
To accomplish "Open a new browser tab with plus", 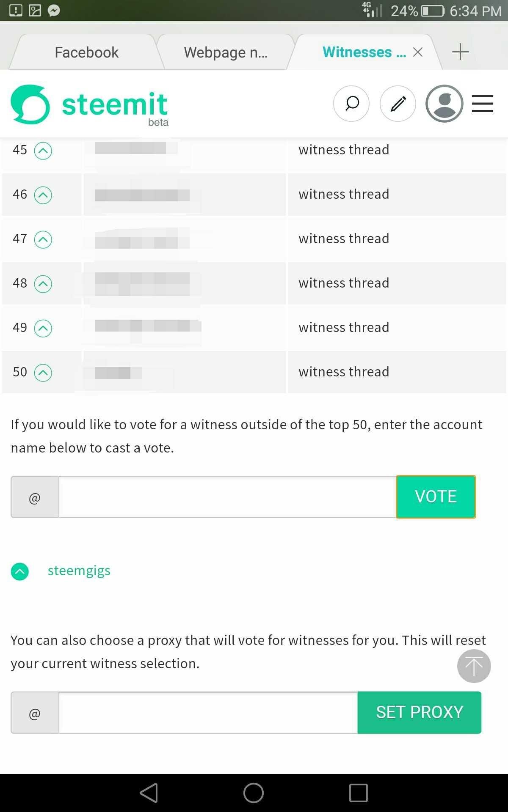I will click(460, 52).
